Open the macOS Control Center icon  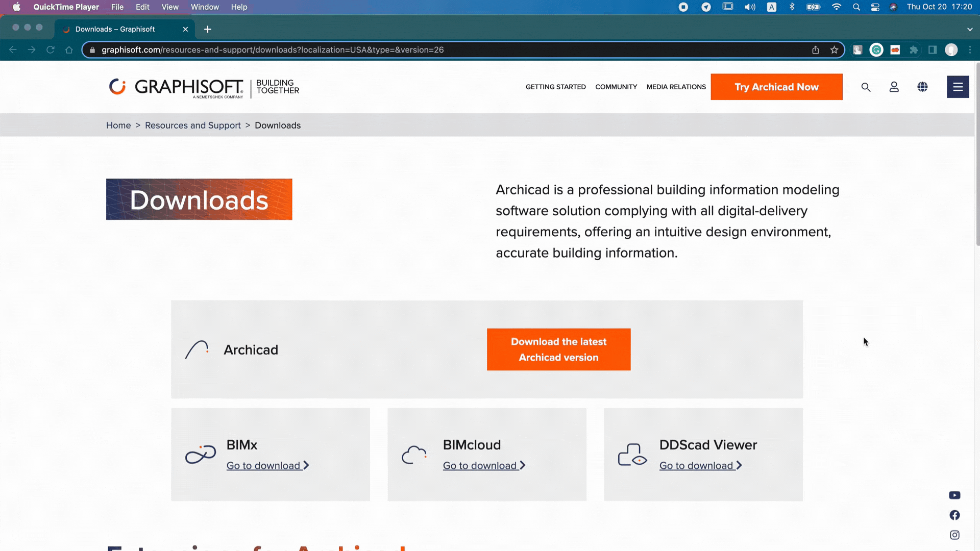click(x=875, y=7)
